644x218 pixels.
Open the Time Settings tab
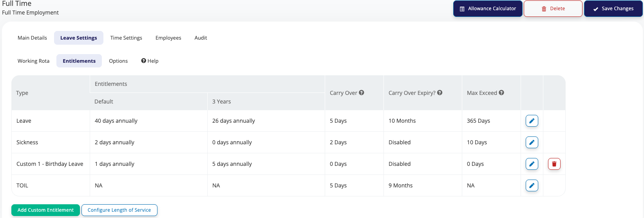click(126, 38)
